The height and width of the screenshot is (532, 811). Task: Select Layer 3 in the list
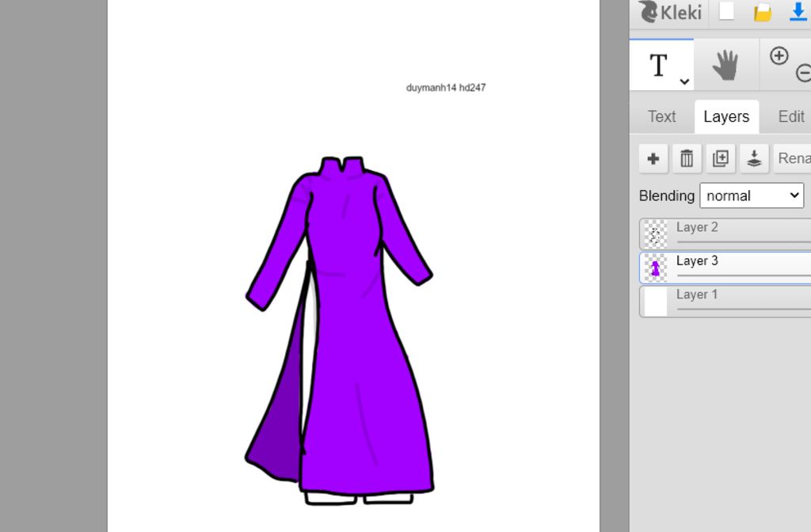pyautogui.click(x=725, y=268)
